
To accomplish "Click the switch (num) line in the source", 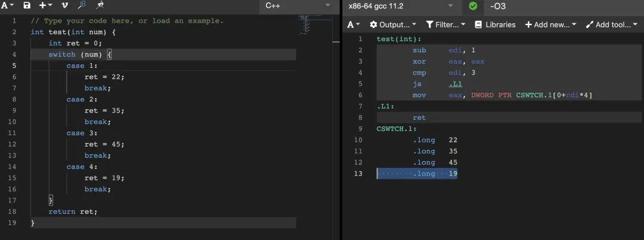I will click(x=80, y=55).
